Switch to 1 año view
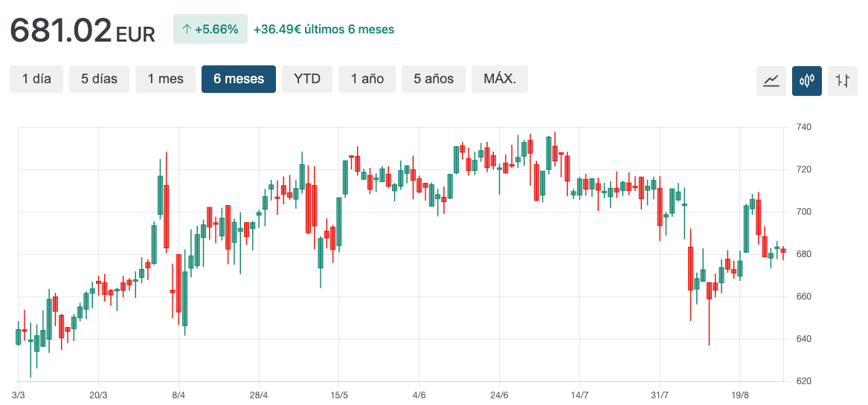Viewport: 868px width, 405px height. [367, 79]
